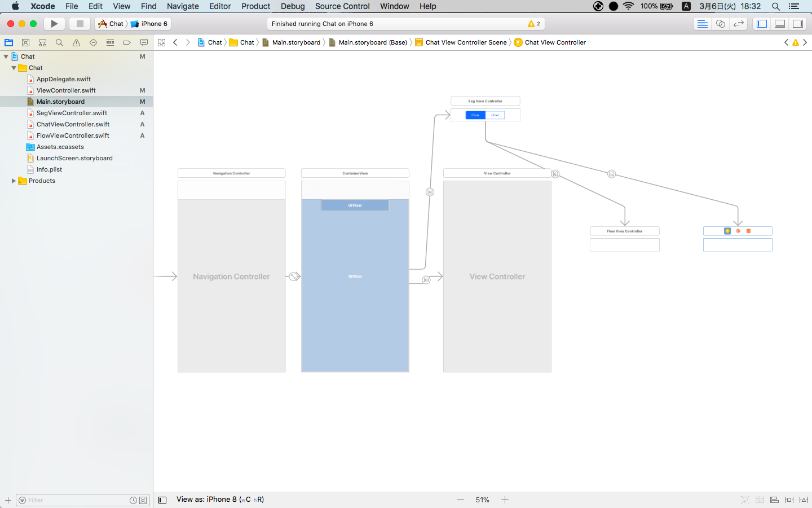
Task: Click View as: iPhone 8 device bar
Action: click(x=220, y=500)
